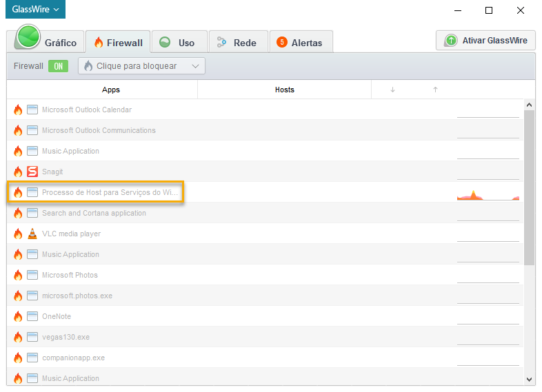Image resolution: width=542 pixels, height=392 pixels.
Task: Click flame icon beside companionapp.exe
Action: (x=18, y=358)
